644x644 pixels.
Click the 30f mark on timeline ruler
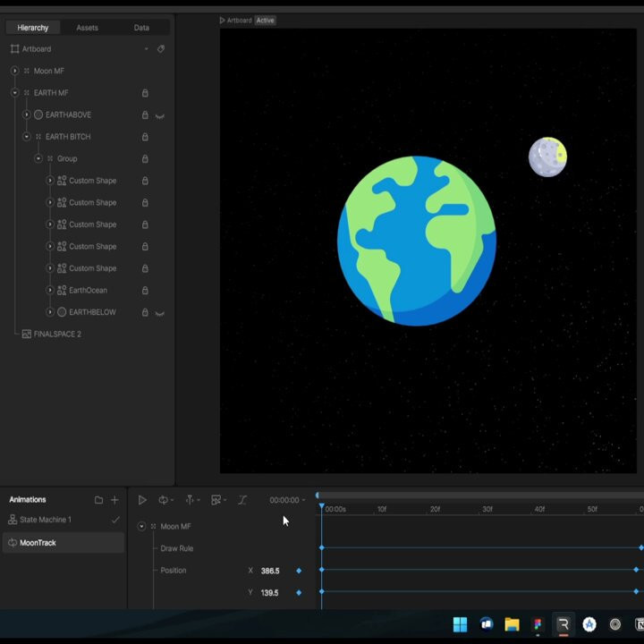(487, 509)
